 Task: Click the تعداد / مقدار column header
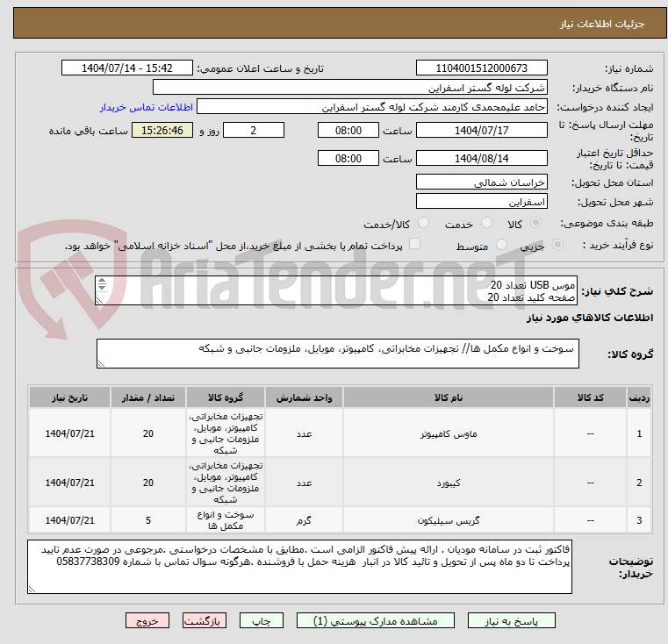coord(147,397)
